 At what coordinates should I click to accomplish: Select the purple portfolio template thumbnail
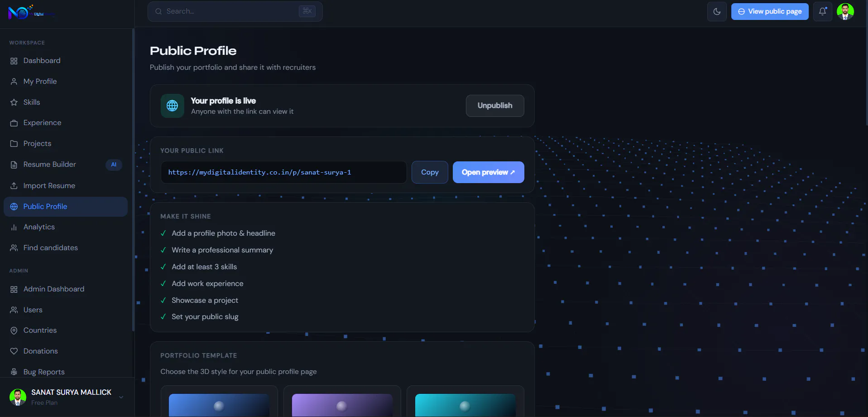(342, 405)
